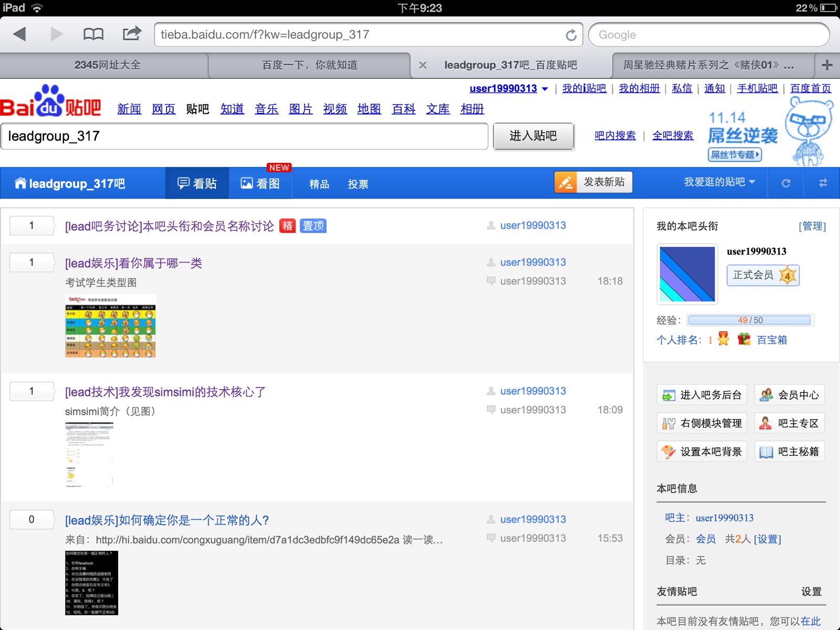Viewport: 840px width, 630px height.
Task: Open the user19990313 avatar image
Action: (x=687, y=274)
